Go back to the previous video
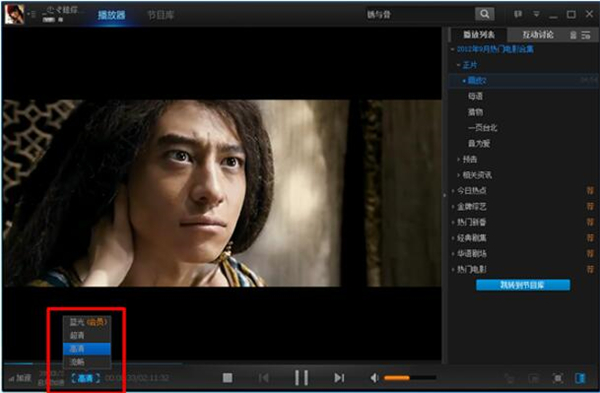 point(264,378)
